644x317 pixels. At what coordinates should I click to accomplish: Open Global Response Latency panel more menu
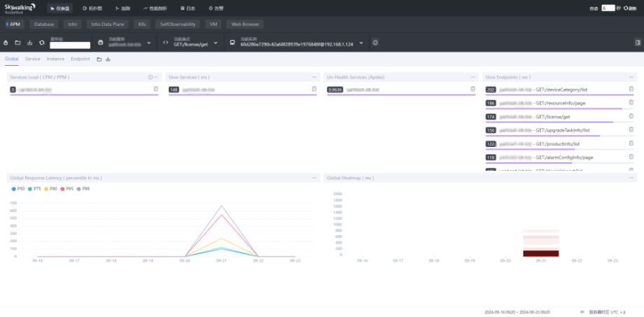(x=314, y=178)
